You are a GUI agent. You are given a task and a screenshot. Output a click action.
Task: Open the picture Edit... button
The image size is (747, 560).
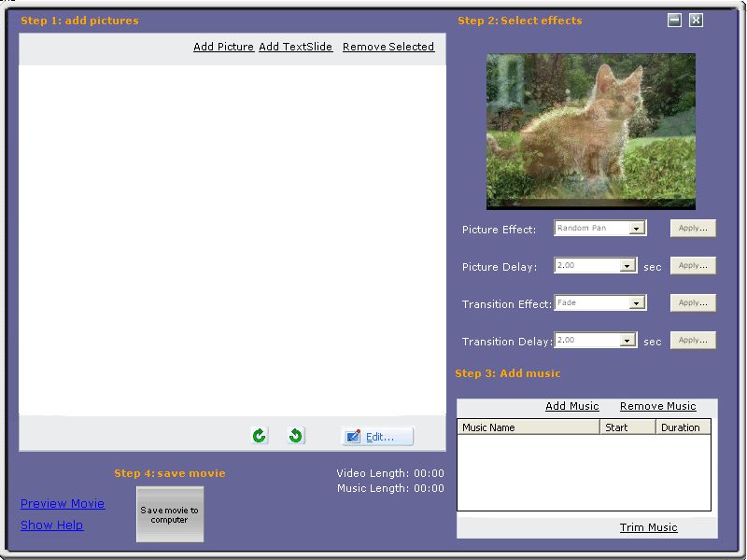378,437
